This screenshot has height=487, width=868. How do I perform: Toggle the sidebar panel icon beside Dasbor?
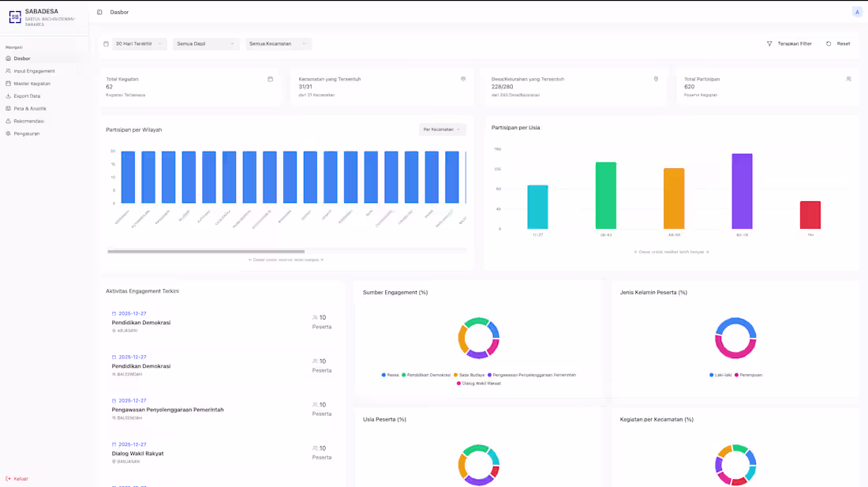(x=99, y=12)
